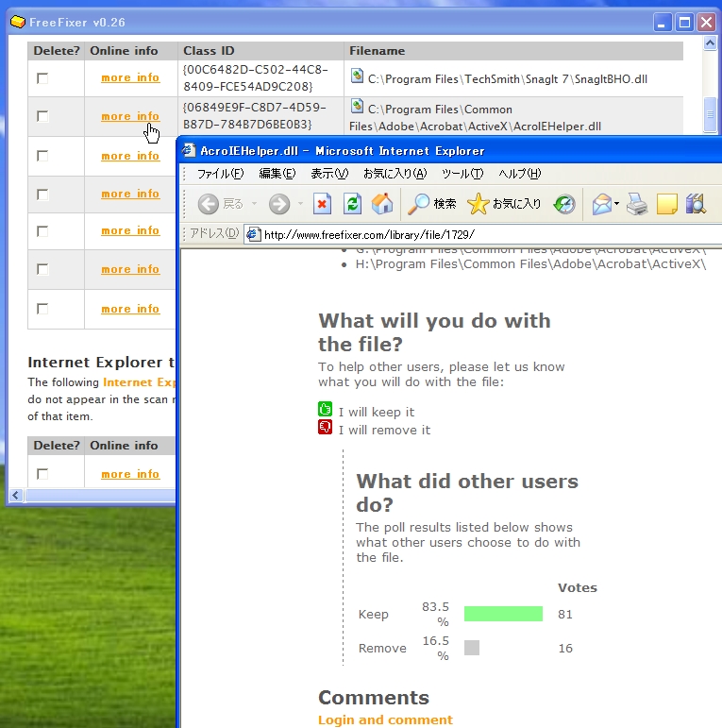The image size is (722, 728).
Task: Open the History icon in IE toolbar
Action: [564, 204]
